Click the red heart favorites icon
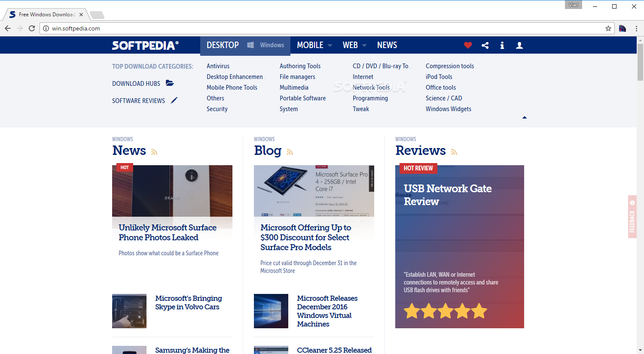Screen dimensions: 644x354 pos(468,45)
